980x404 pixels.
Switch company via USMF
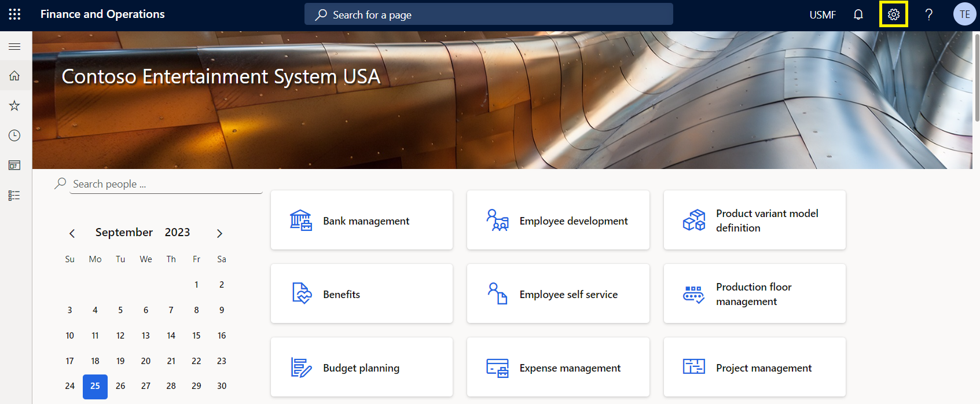tap(823, 14)
